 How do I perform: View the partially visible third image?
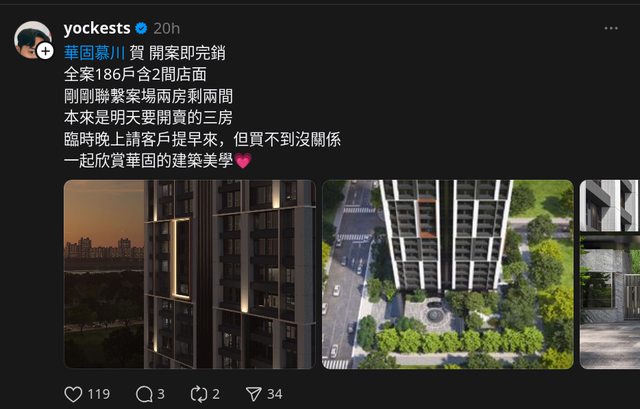point(610,274)
